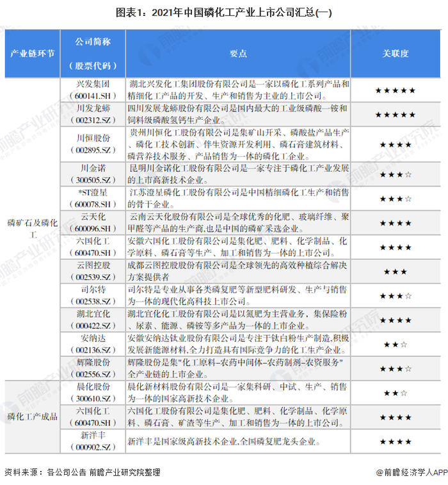The height and width of the screenshot is (485, 448).
Task: Select the 辉隆股份是集 description text
Action: (236, 368)
